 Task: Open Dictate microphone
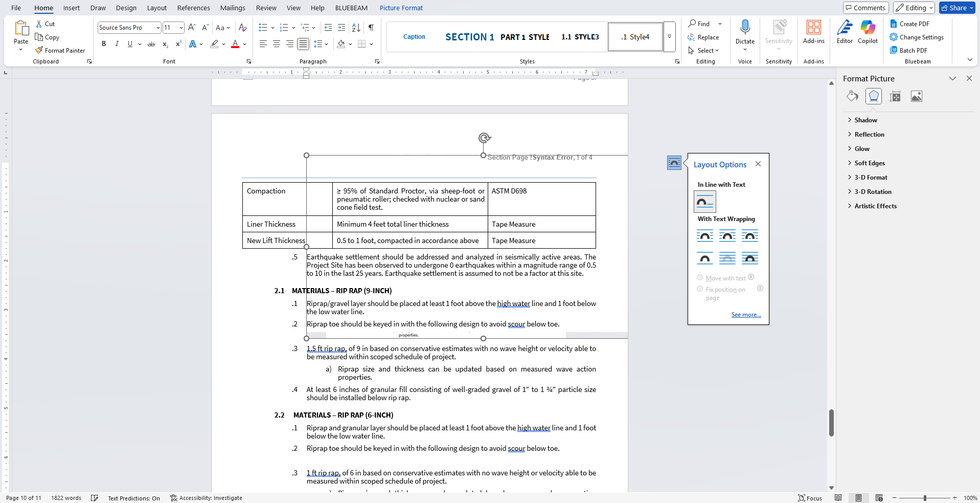745,33
